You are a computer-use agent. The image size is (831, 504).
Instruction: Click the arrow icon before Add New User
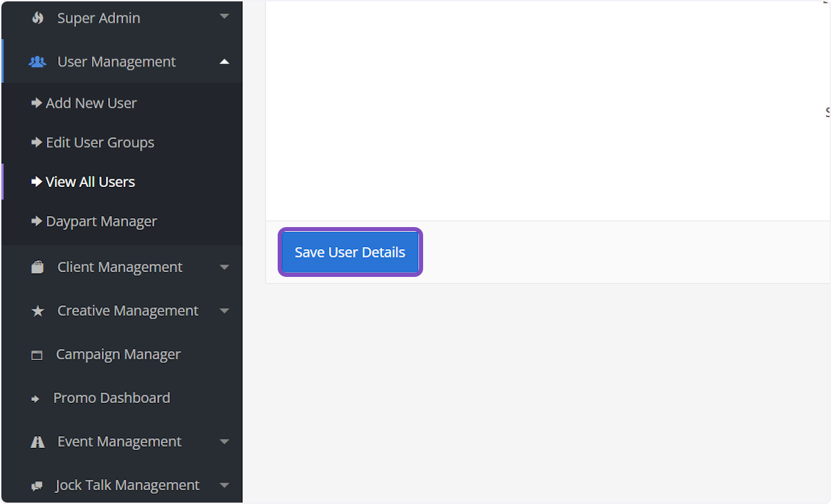36,102
